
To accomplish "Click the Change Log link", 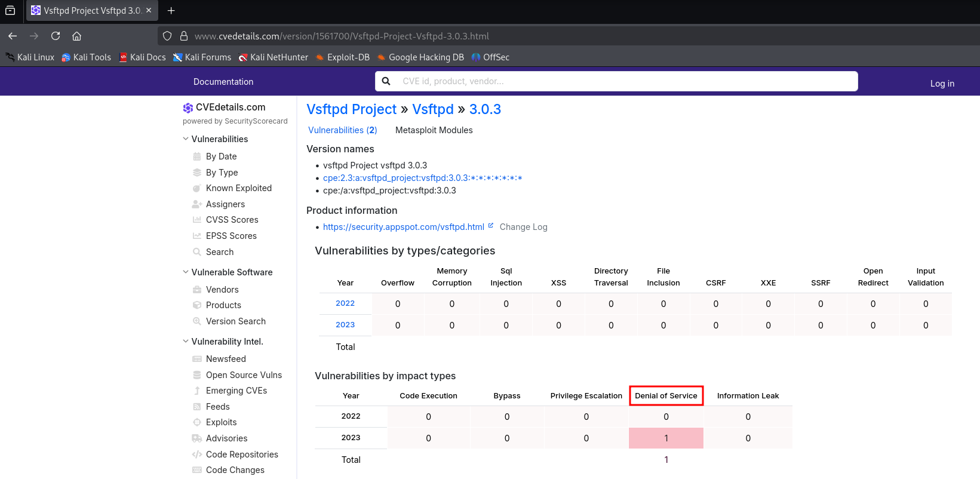I will pos(523,227).
